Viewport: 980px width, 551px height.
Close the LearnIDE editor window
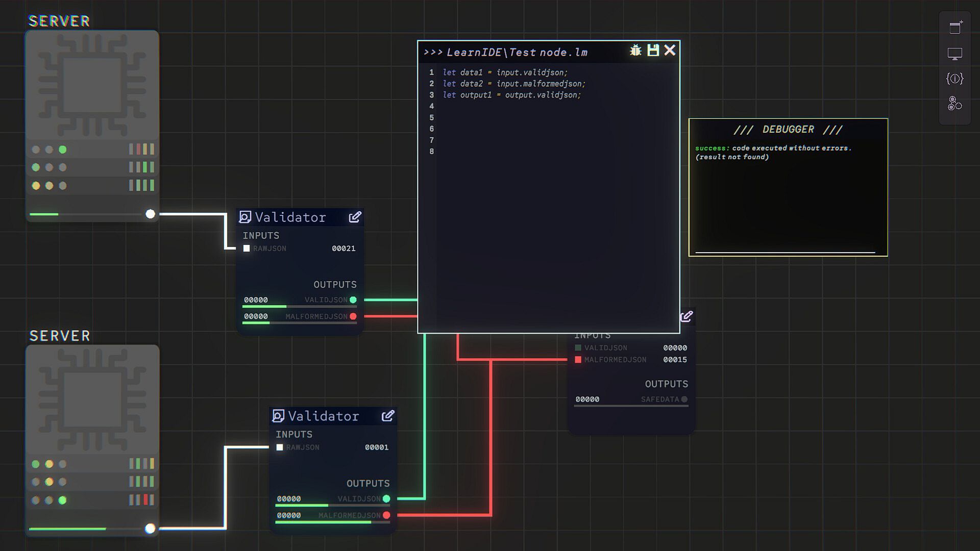pos(670,50)
